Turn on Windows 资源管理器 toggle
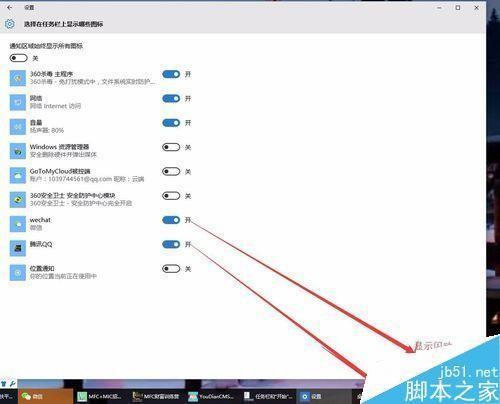The width and height of the screenshot is (500, 404). tap(171, 147)
